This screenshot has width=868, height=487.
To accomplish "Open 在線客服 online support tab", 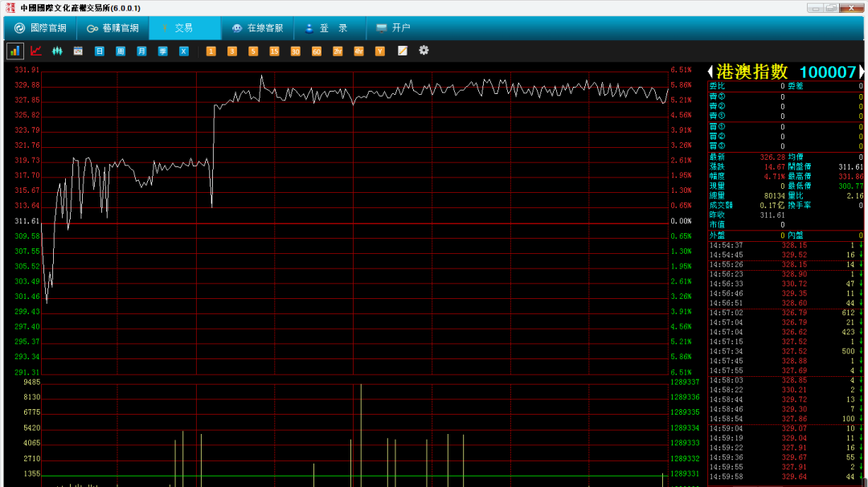I will [257, 28].
